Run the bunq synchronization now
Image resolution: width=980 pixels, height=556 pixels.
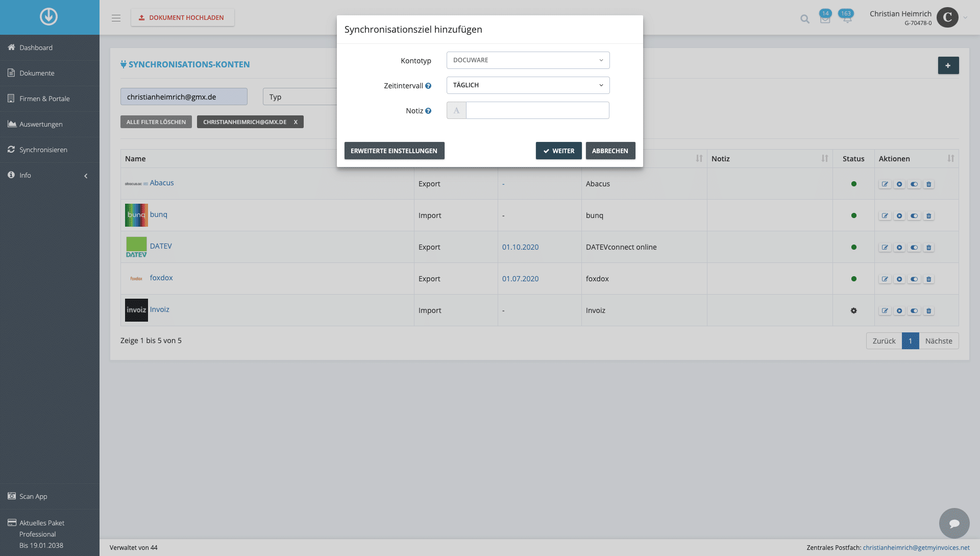click(899, 216)
